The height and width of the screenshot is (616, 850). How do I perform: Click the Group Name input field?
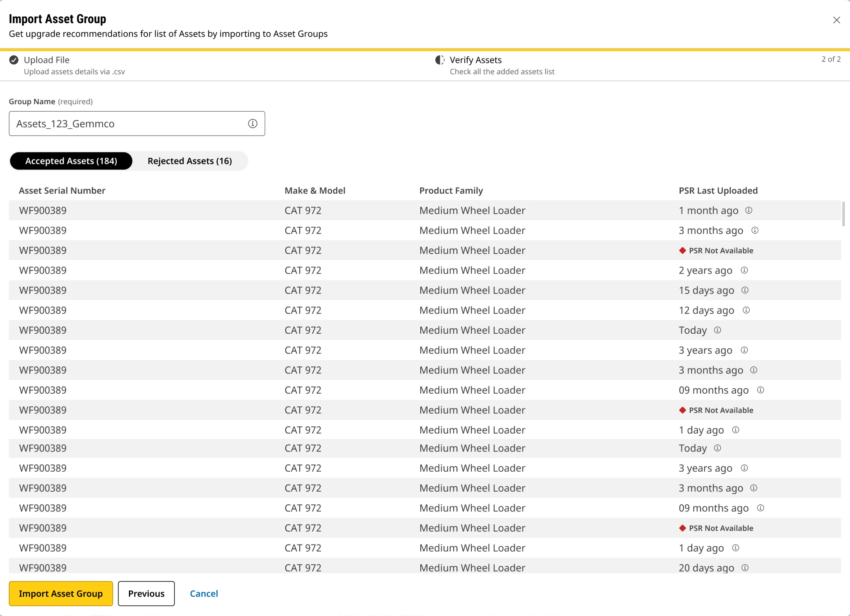click(137, 124)
